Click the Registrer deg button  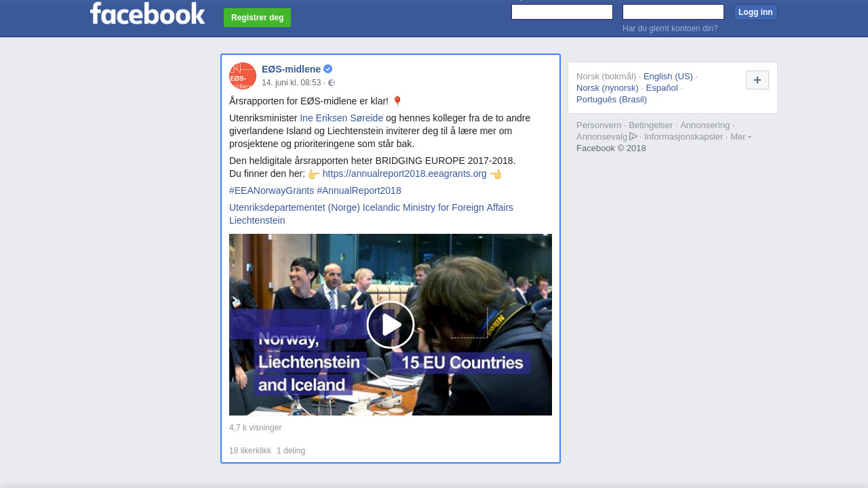pyautogui.click(x=257, y=18)
